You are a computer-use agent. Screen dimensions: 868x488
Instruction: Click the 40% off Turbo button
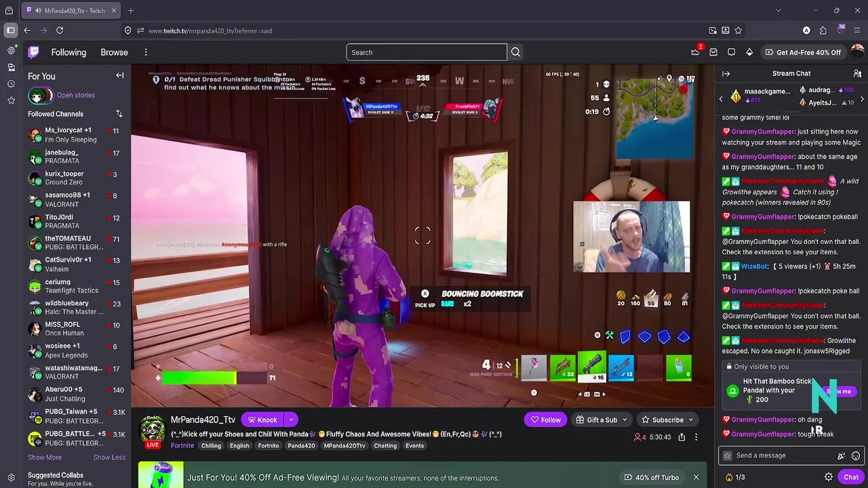(x=652, y=477)
